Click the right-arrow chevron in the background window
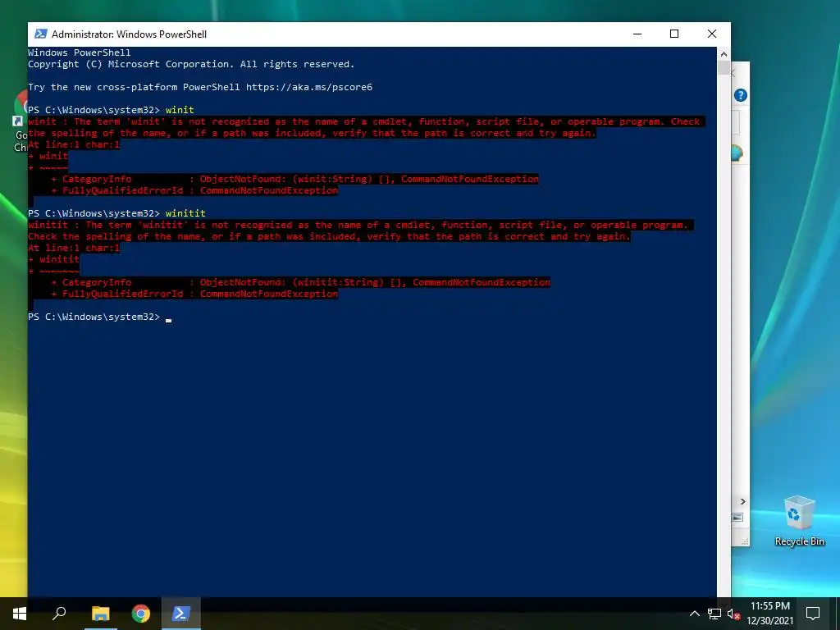Viewport: 840px width, 630px height. 742,501
